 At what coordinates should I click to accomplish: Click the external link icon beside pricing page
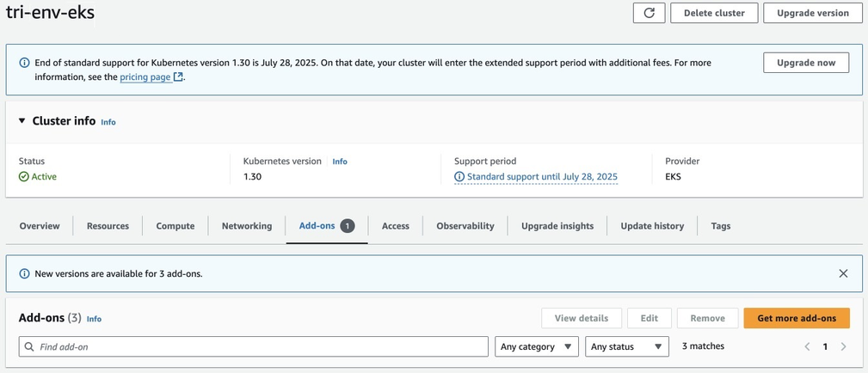pyautogui.click(x=179, y=77)
